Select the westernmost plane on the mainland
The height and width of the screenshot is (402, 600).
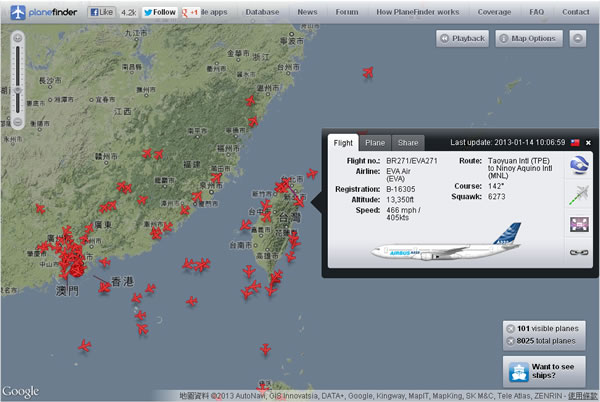pos(40,208)
